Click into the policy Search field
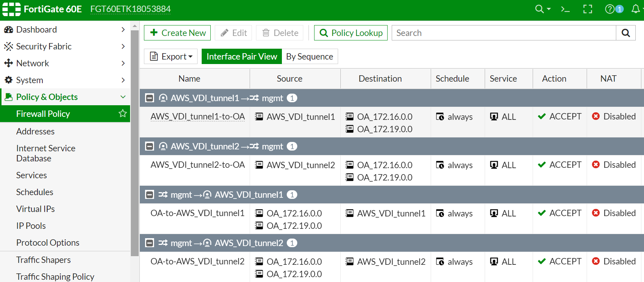The image size is (644, 282). point(503,33)
